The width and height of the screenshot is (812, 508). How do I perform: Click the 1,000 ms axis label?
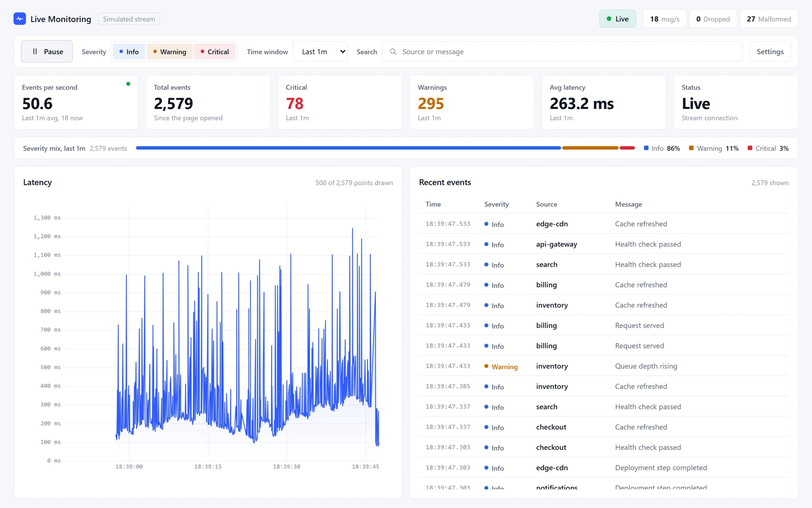(47, 274)
